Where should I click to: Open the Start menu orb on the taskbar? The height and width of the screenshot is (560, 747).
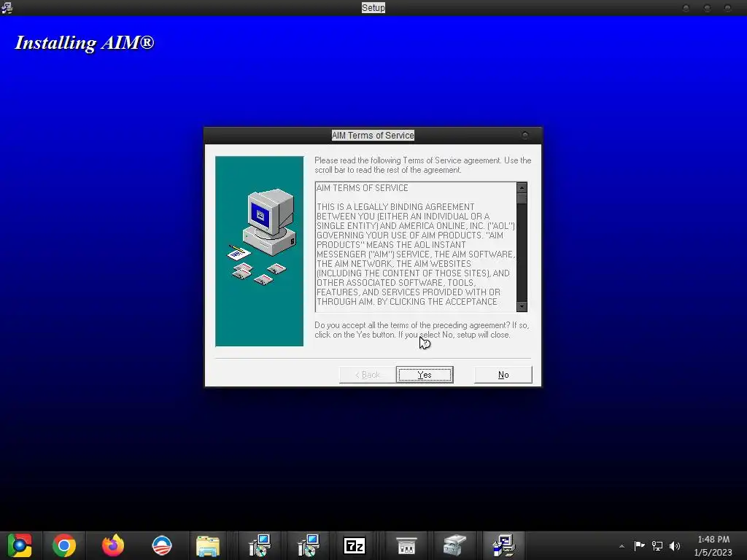click(x=20, y=545)
